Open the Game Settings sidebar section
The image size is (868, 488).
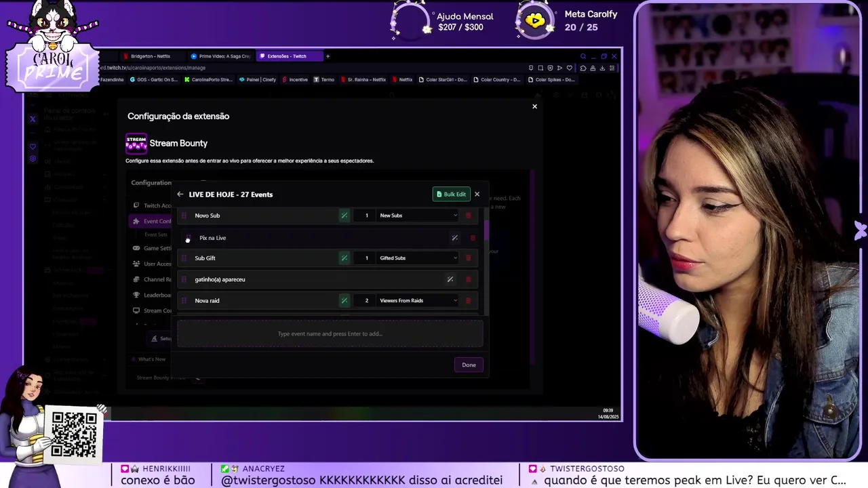click(x=152, y=248)
